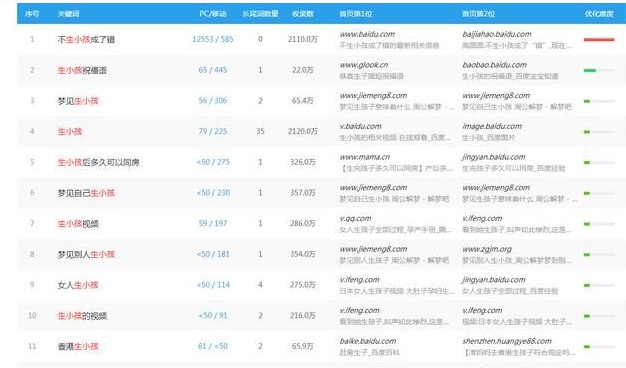Click the 收录数 column header
The width and height of the screenshot is (626, 368).
point(303,14)
